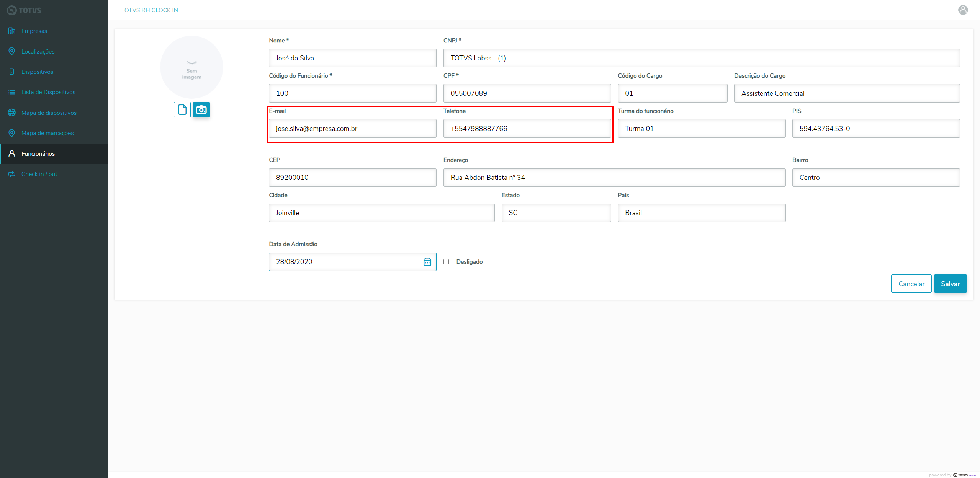Click the Mapa de dispositivos globe icon

(x=12, y=113)
